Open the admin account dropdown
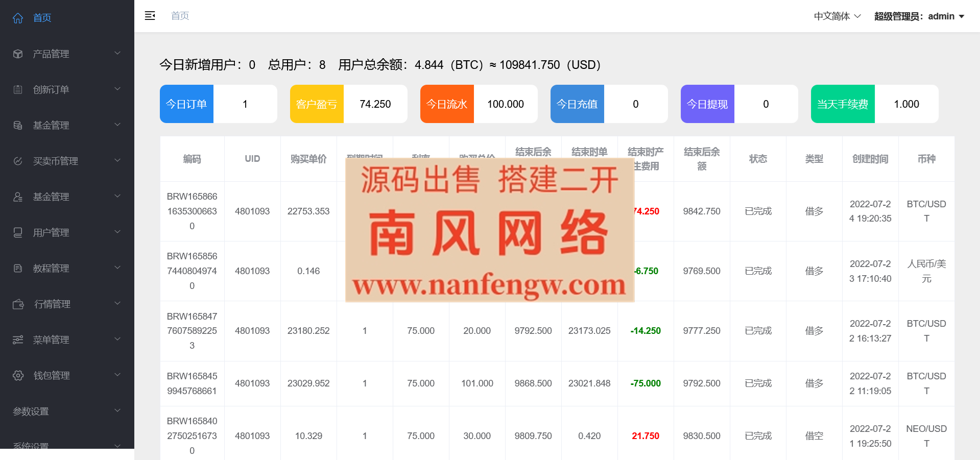Screen dimensions: 980x460 pyautogui.click(x=919, y=16)
